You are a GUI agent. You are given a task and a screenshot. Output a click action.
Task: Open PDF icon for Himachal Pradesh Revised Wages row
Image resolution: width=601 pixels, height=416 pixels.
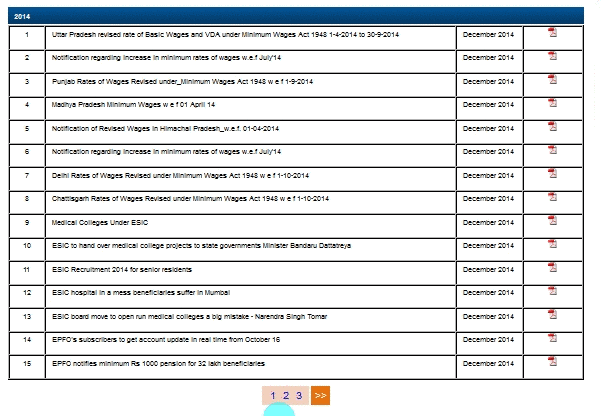tap(552, 127)
